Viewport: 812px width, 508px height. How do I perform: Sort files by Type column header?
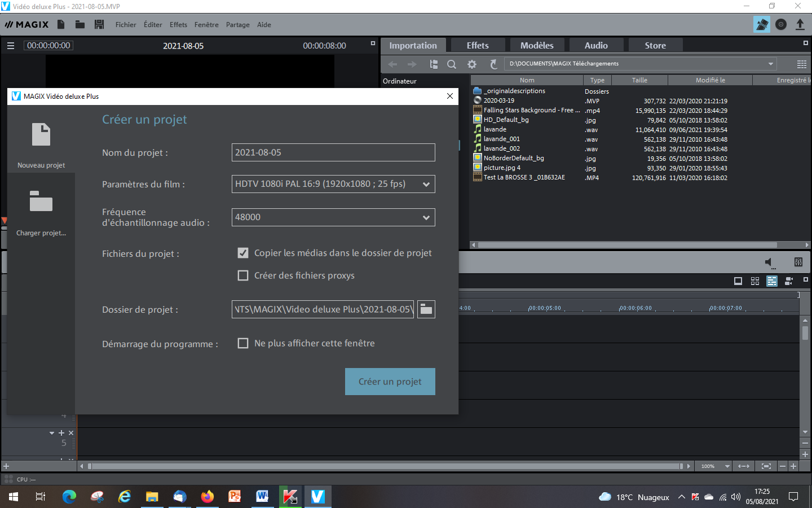[597, 80]
